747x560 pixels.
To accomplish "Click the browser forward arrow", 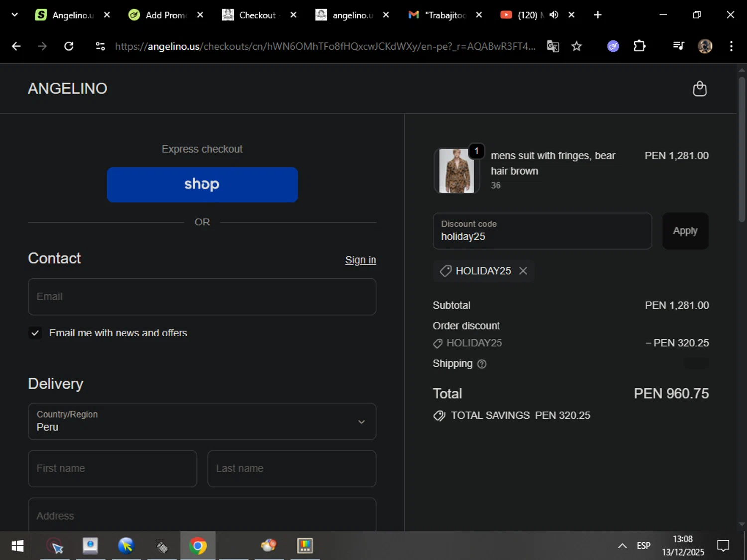I will click(42, 46).
